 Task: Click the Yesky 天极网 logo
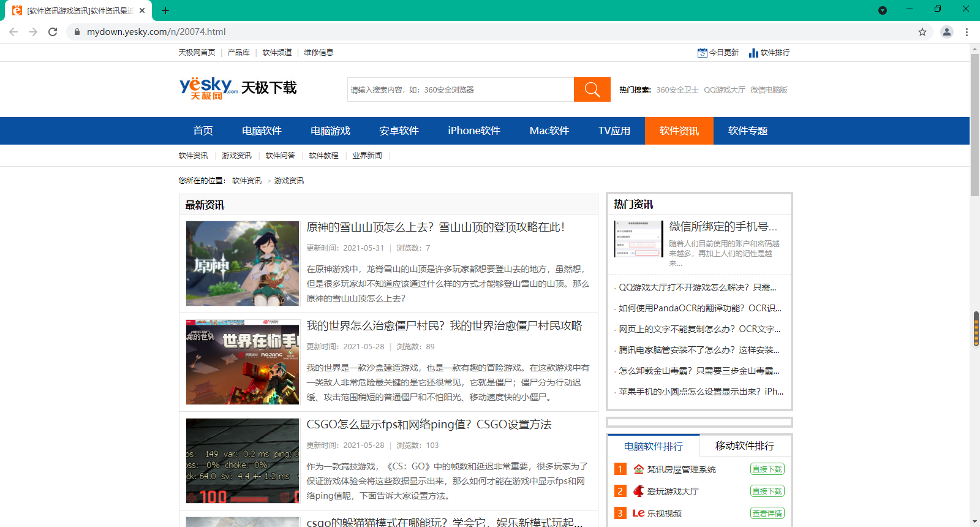click(208, 88)
